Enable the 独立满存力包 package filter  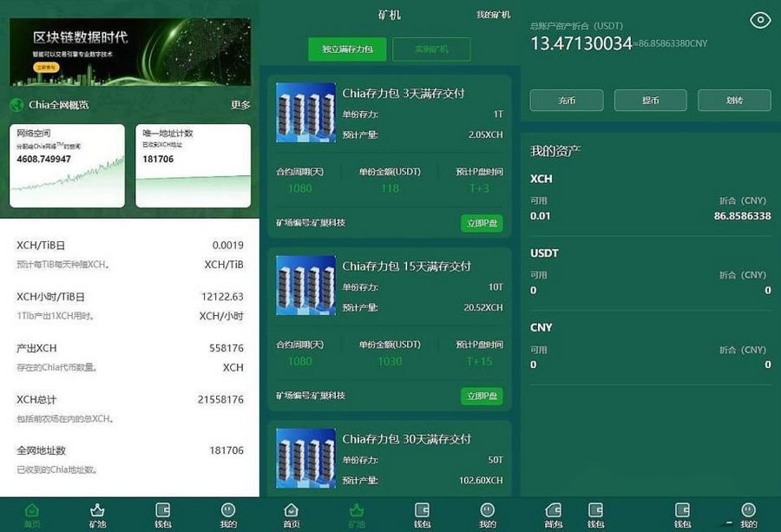point(345,49)
